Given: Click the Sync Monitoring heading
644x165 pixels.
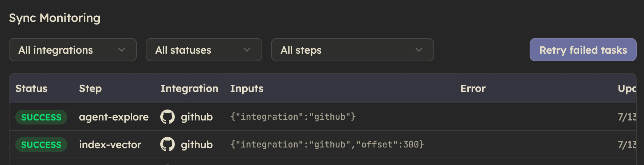Looking at the screenshot, I should 55,18.
